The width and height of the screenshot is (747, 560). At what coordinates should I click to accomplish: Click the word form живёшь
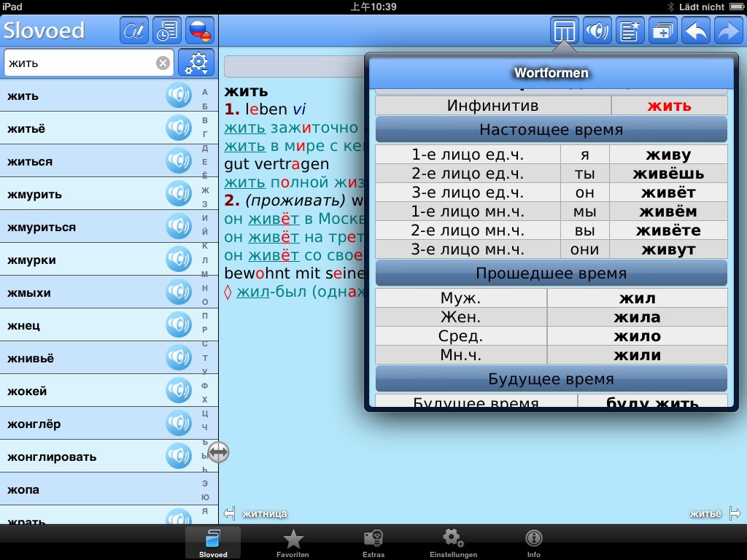(x=668, y=174)
